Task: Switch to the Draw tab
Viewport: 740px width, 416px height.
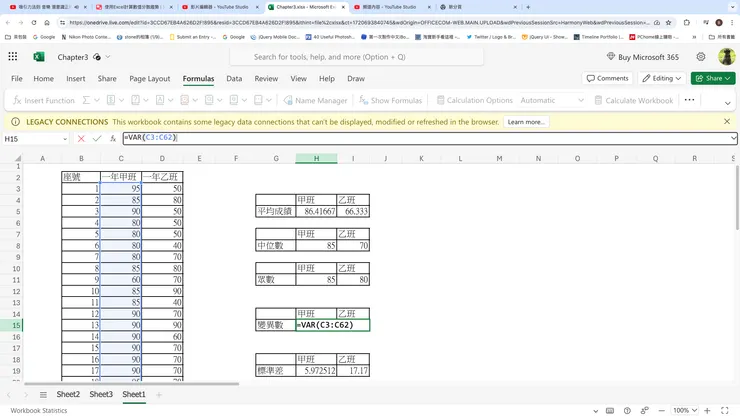Action: point(356,78)
